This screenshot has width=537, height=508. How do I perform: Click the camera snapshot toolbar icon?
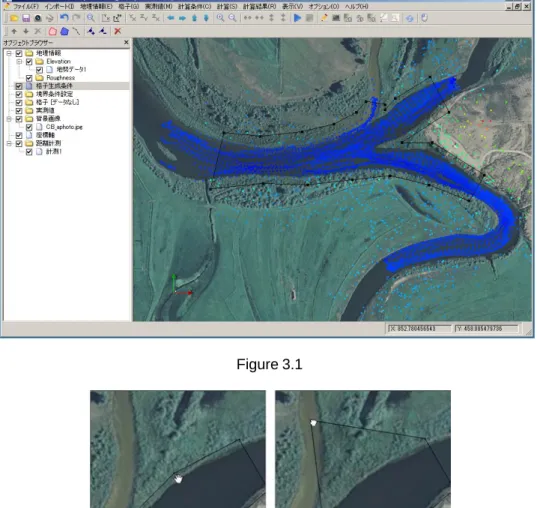[38, 18]
